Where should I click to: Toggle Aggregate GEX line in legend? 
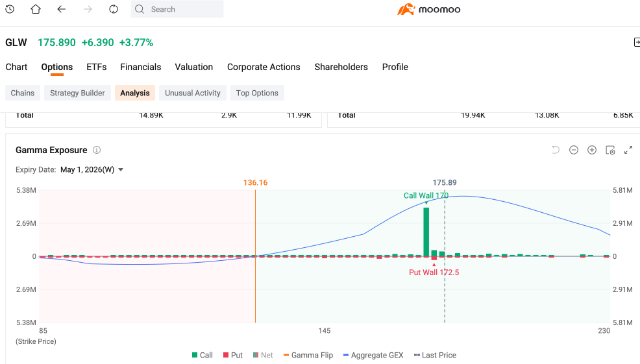[x=373, y=355]
